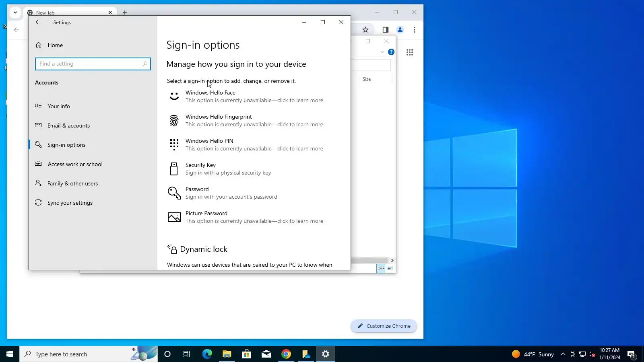Open the Windows Start menu
Viewport: 644px width, 362px height.
coord(10,354)
